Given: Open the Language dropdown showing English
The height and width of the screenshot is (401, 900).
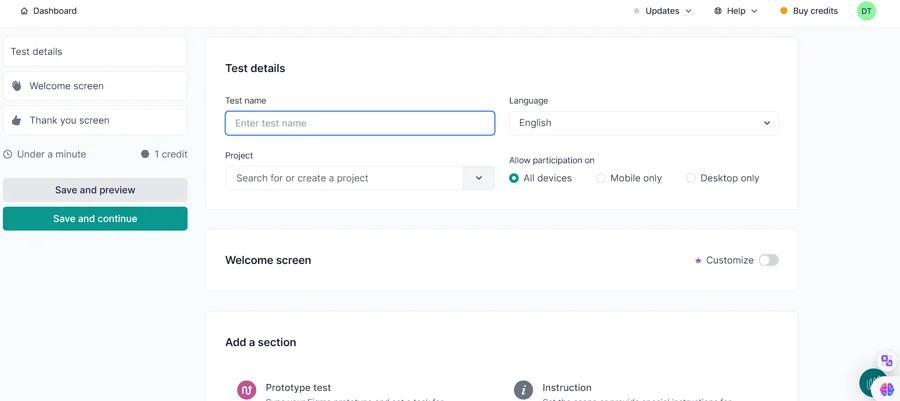Looking at the screenshot, I should click(643, 123).
